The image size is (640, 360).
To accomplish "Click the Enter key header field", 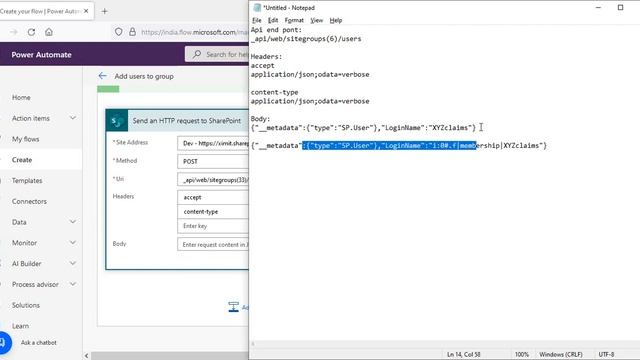I will pos(213,226).
